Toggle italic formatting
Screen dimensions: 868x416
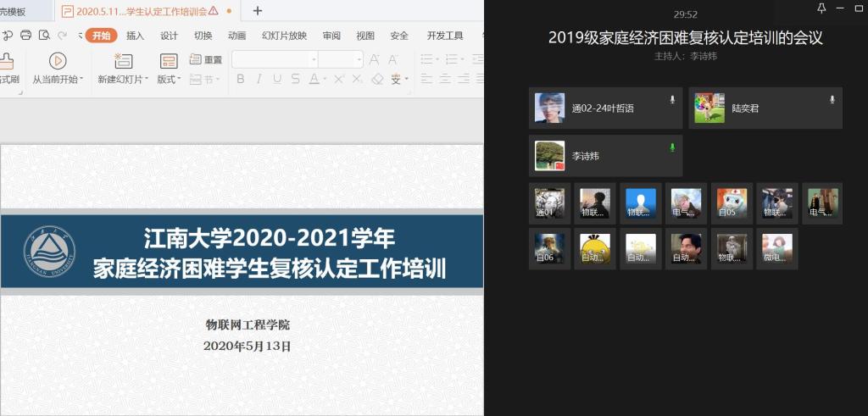tap(259, 79)
